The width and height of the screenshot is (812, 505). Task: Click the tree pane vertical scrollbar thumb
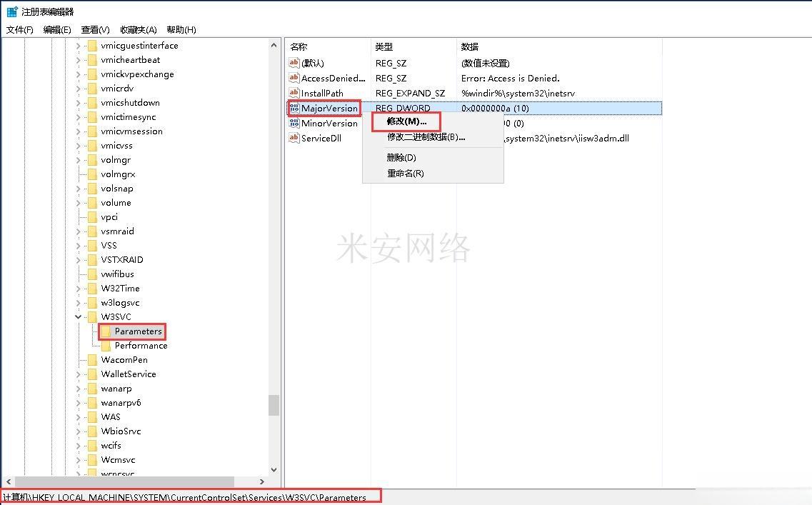(274, 406)
